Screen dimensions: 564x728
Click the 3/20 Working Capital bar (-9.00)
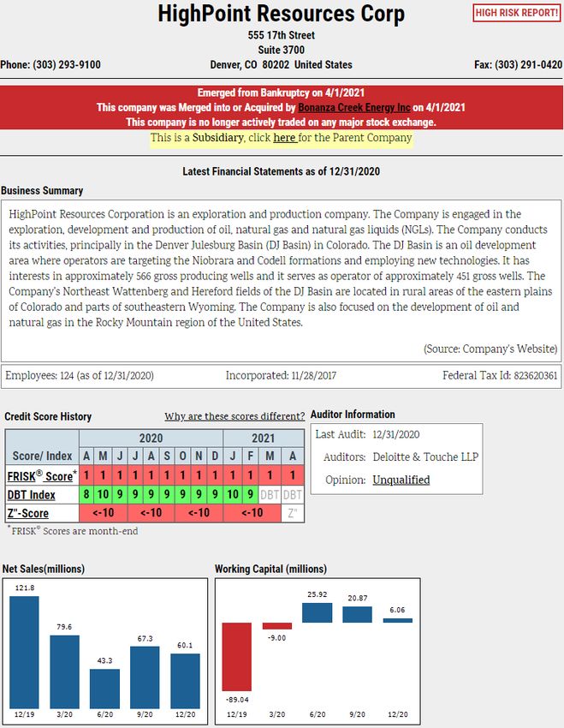tap(277, 626)
